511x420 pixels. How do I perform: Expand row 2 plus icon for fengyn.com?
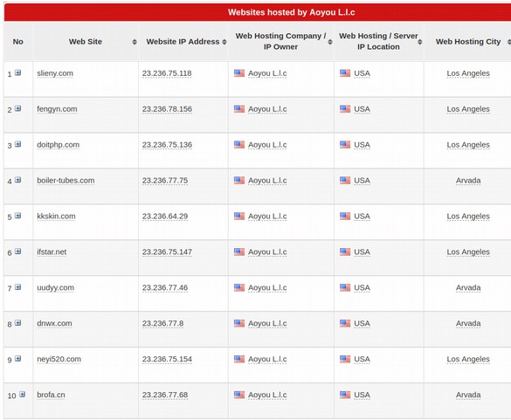(x=18, y=108)
